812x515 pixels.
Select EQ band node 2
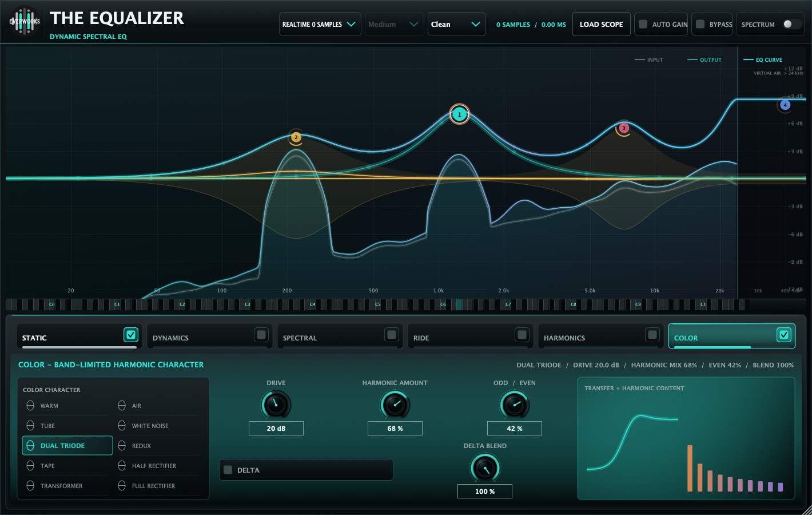(x=296, y=137)
